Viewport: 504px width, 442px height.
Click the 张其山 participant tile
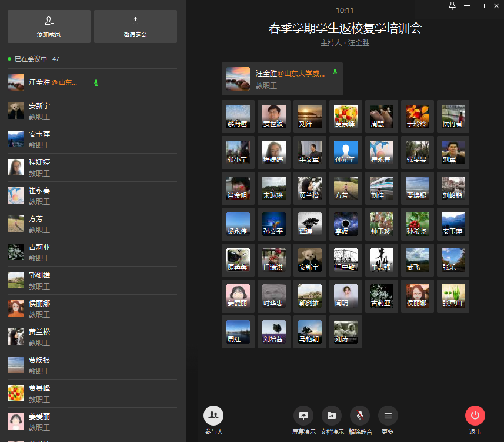[453, 296]
